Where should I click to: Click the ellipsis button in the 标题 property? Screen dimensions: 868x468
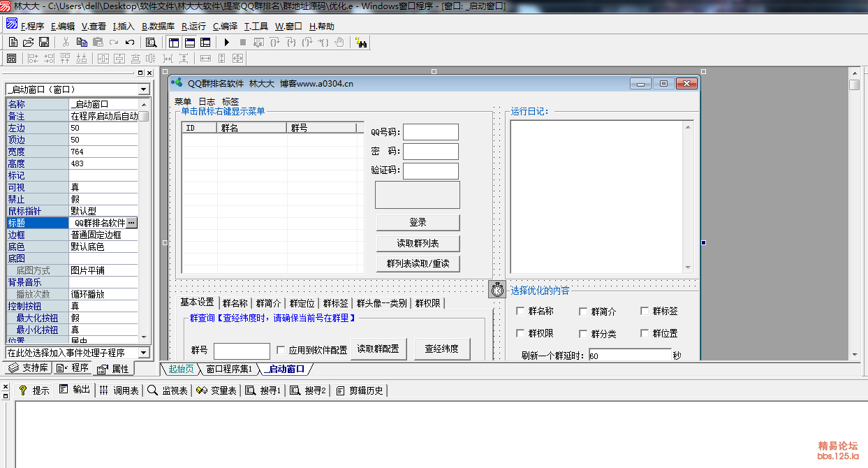pos(132,223)
